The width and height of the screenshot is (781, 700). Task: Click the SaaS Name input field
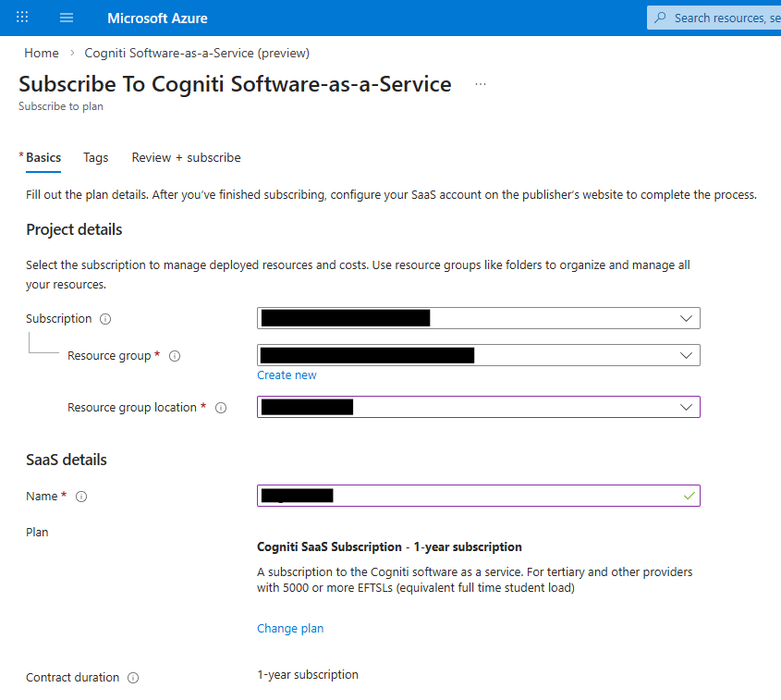coord(499,497)
